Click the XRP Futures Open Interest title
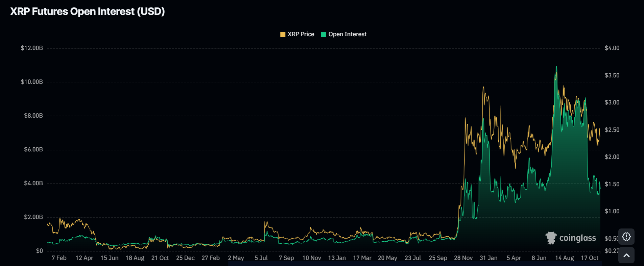The height and width of the screenshot is (266, 644). click(88, 11)
